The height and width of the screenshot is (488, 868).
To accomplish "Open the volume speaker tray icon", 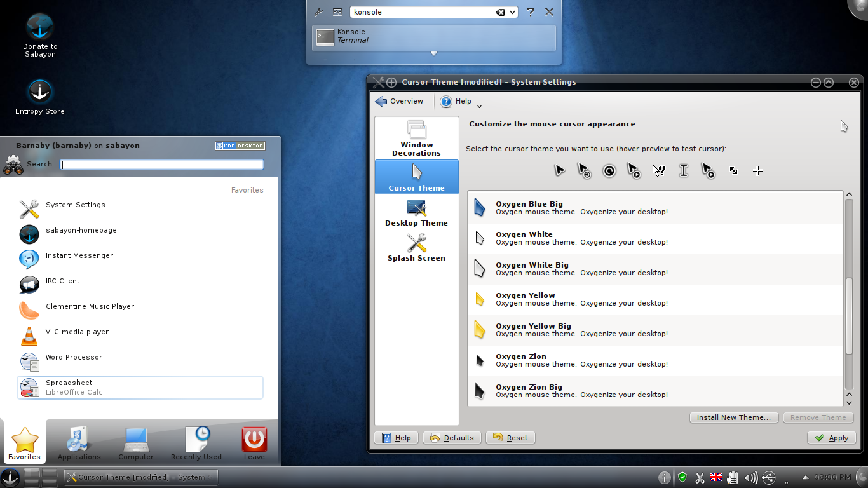I will click(750, 477).
